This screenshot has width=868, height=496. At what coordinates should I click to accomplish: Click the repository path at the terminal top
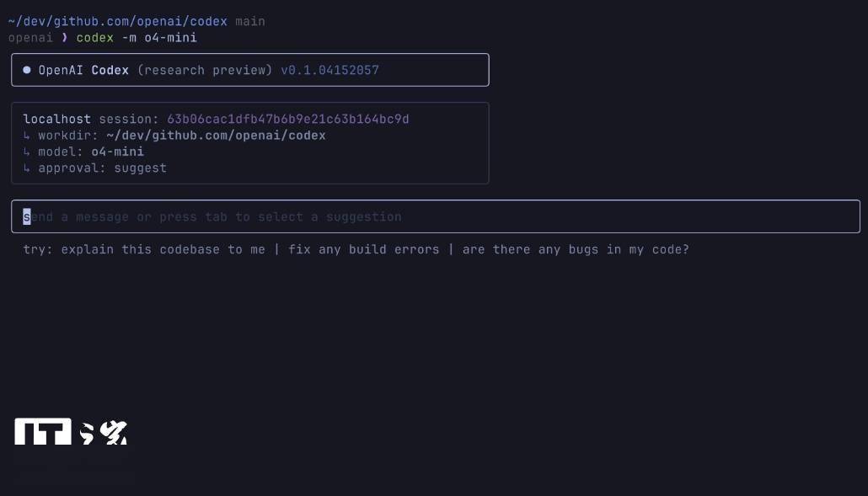coord(117,22)
